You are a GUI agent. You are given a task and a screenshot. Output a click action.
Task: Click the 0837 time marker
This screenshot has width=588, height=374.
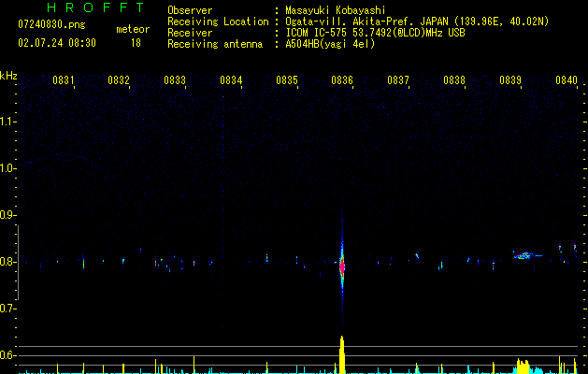pos(398,80)
